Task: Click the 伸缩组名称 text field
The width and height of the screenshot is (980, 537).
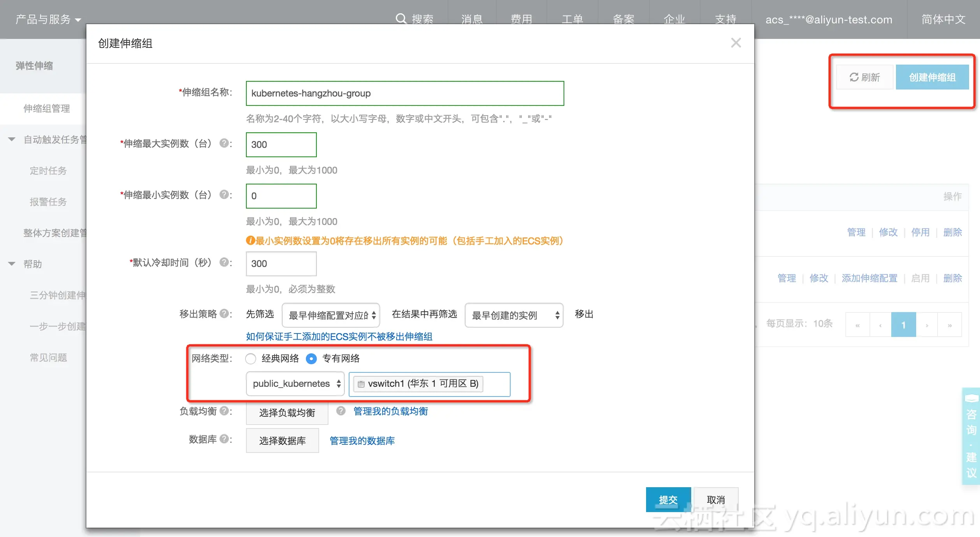Action: click(405, 93)
